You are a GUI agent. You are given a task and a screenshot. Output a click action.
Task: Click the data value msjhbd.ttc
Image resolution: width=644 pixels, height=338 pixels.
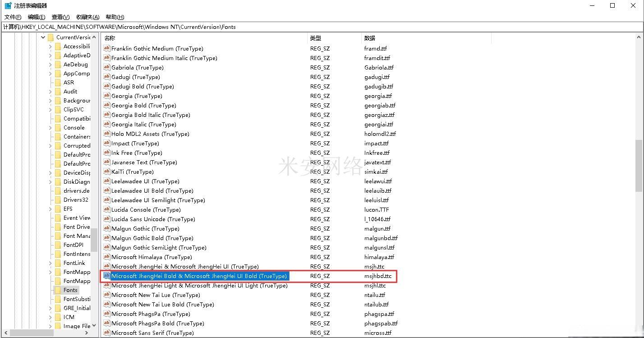[378, 276]
